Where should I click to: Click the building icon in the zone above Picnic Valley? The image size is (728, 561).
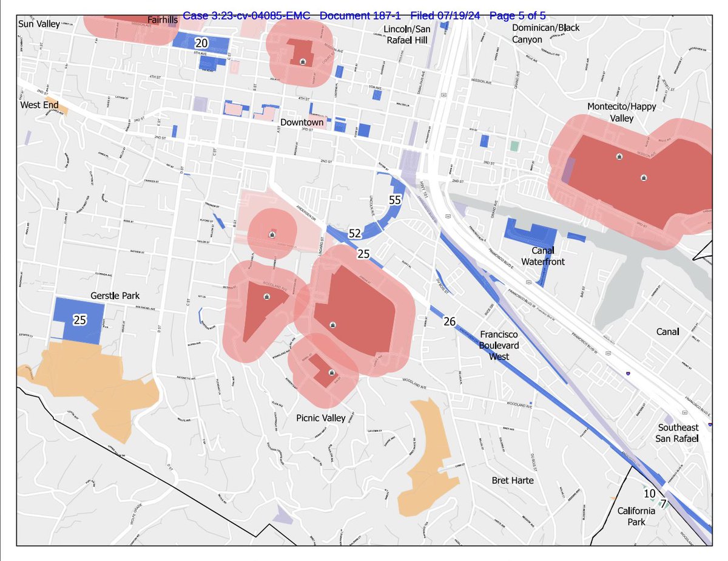coord(331,372)
